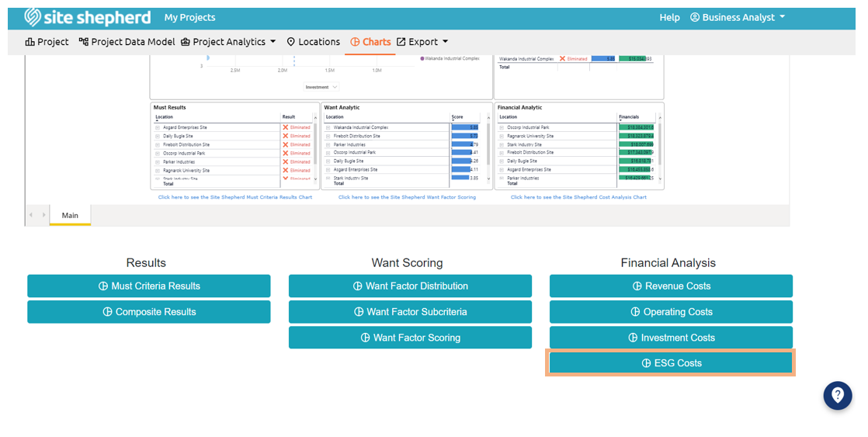
Task: Click the Site Shepherd logo
Action: pos(88,17)
